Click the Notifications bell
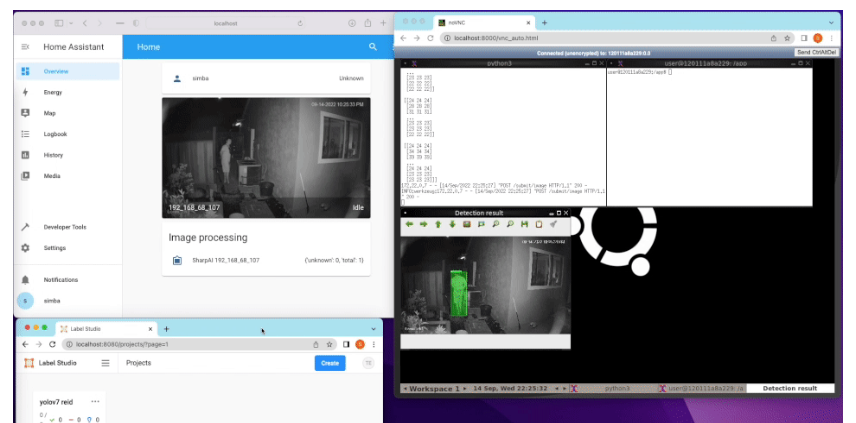This screenshot has width=856, height=423. pos(26,280)
